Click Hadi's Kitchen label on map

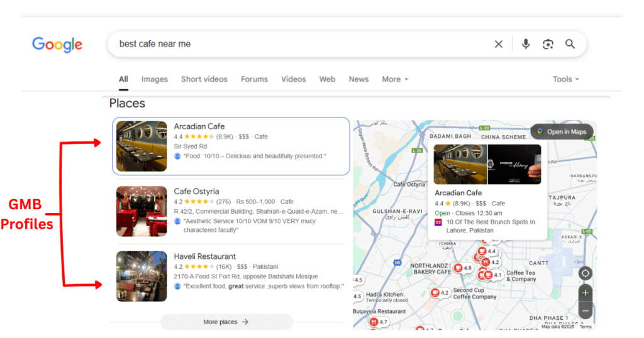[x=384, y=295]
